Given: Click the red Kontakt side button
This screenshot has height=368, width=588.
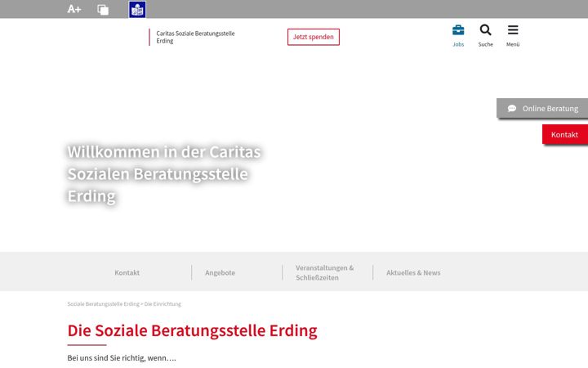Looking at the screenshot, I should 565,134.
